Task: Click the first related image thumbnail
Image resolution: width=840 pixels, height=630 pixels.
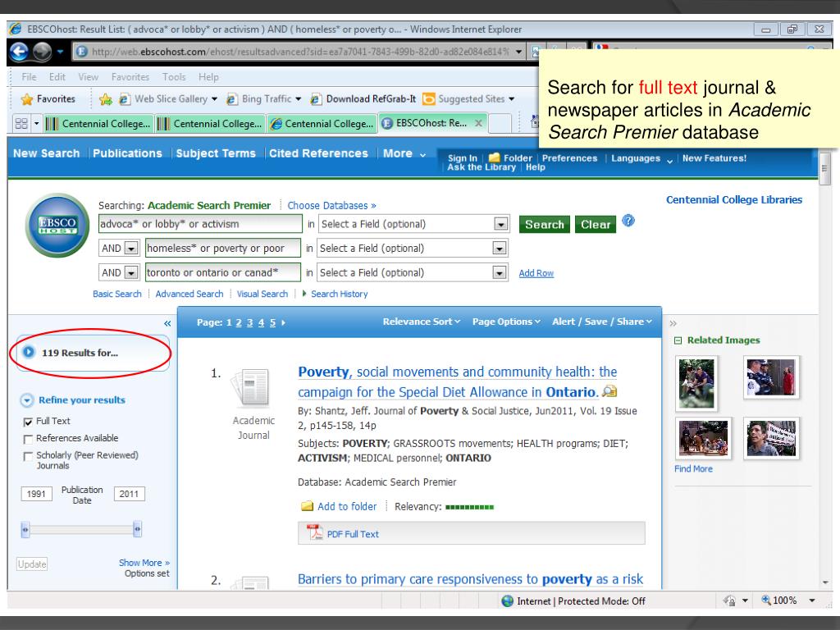Action: [x=696, y=384]
